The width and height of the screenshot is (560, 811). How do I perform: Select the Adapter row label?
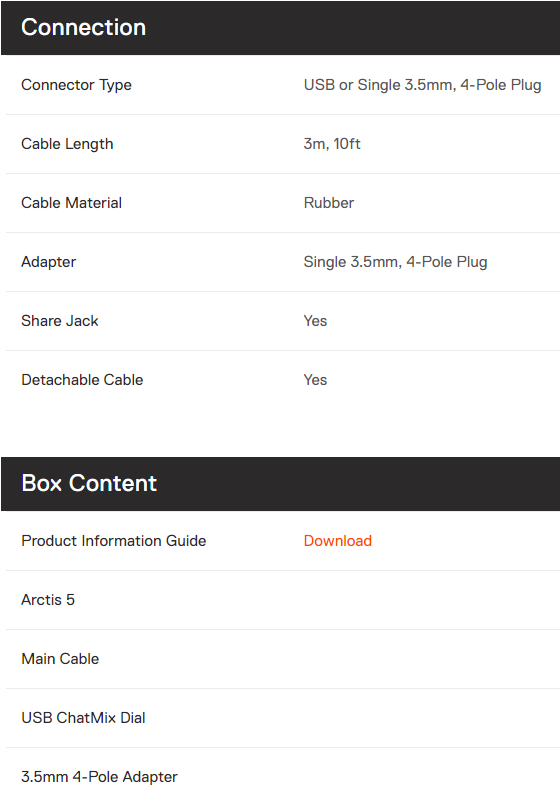pyautogui.click(x=49, y=262)
